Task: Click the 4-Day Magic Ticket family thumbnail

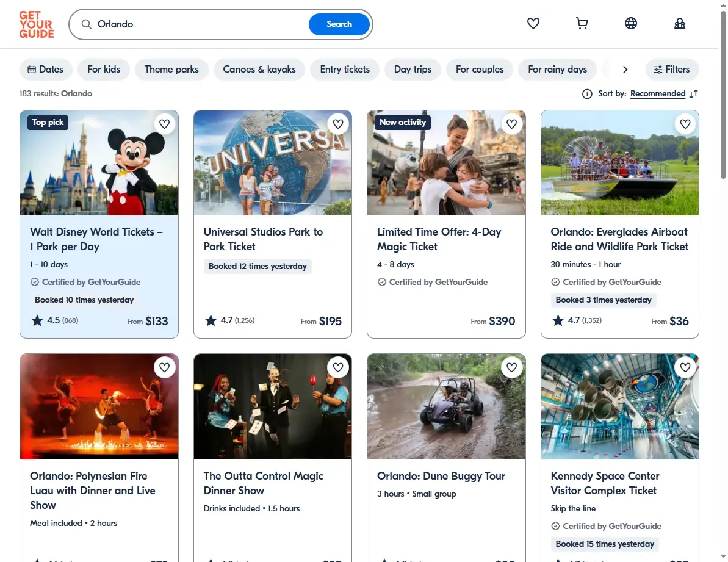Action: tap(446, 163)
